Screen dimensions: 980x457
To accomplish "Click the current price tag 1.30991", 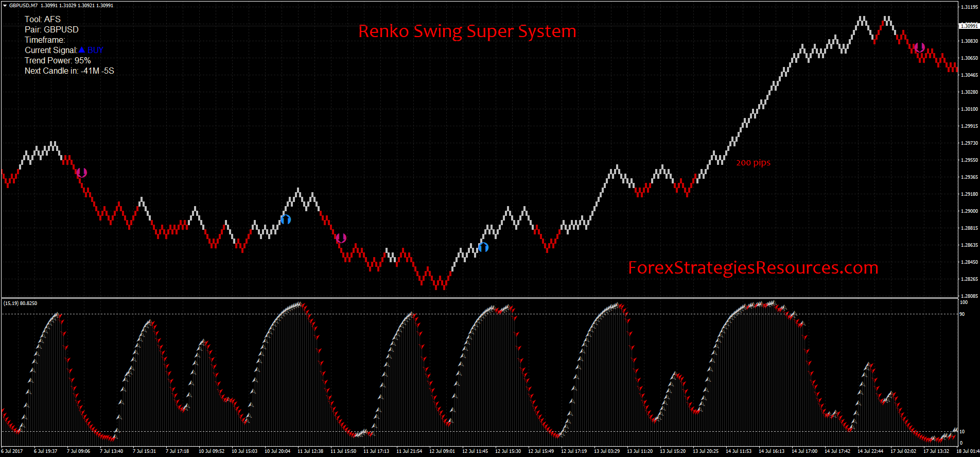I will [x=969, y=26].
